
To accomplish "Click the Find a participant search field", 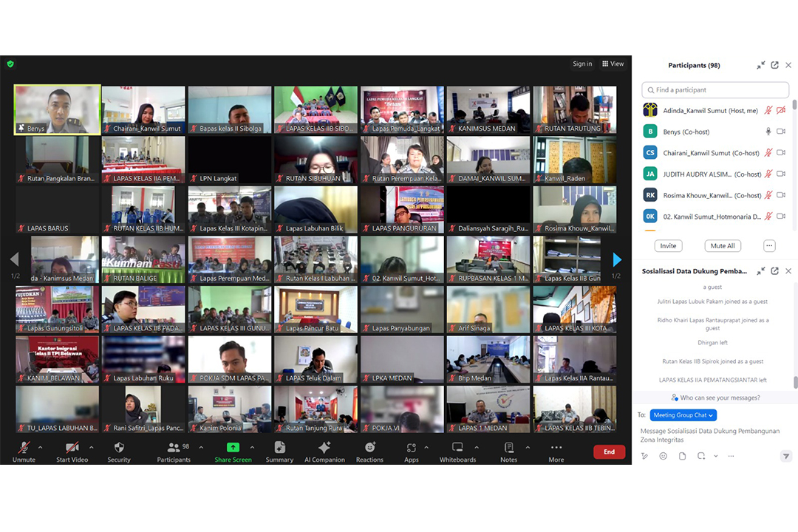I will 715,90.
